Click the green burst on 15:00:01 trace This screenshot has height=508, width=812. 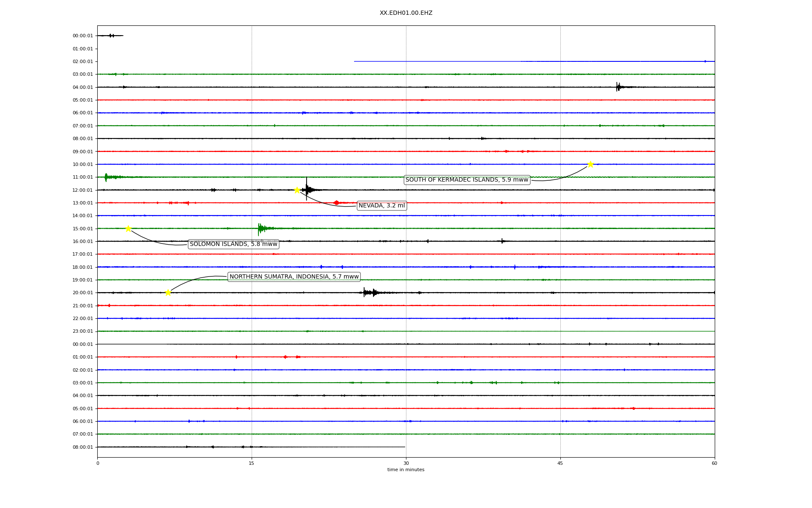(261, 229)
